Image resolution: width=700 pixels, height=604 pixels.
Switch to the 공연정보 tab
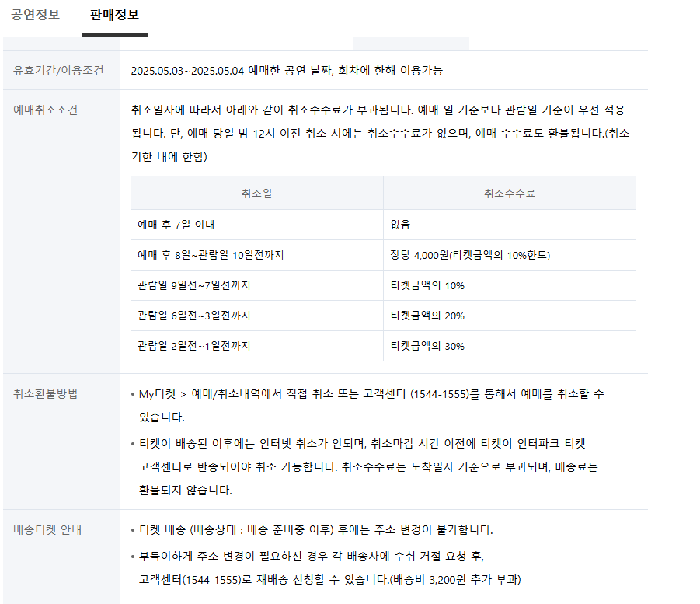(x=35, y=15)
